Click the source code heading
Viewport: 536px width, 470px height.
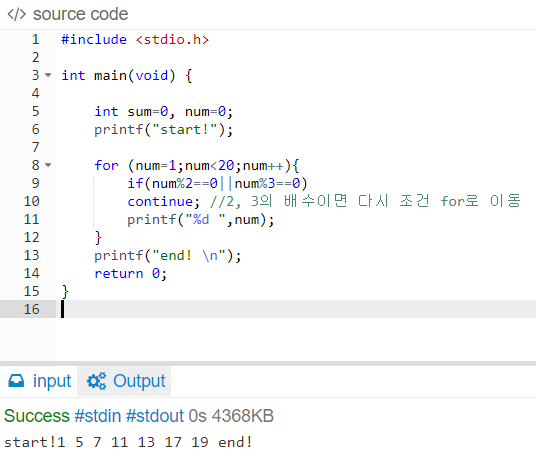click(x=80, y=14)
